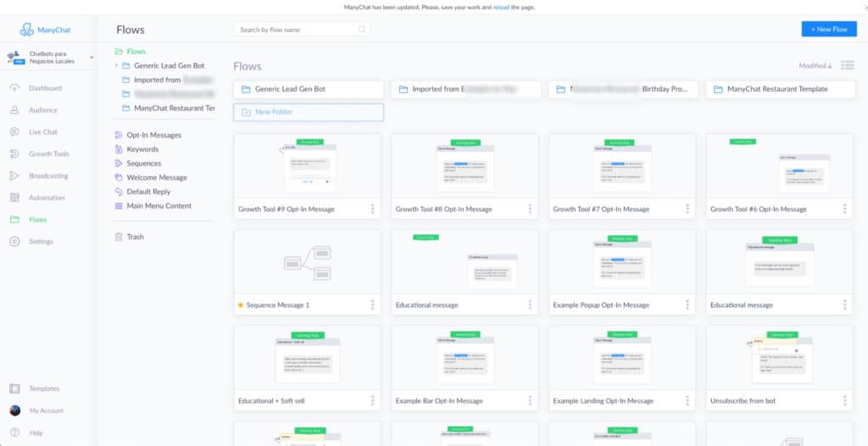Image resolution: width=868 pixels, height=446 pixels.
Task: Open options for Growth Tool #7 Opt-In Message
Action: (687, 209)
